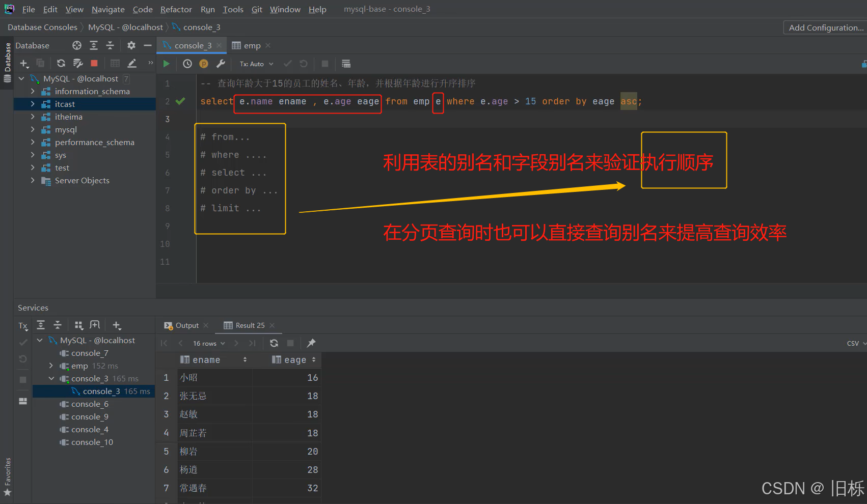Click the Edit Source pencil icon

(x=132, y=63)
